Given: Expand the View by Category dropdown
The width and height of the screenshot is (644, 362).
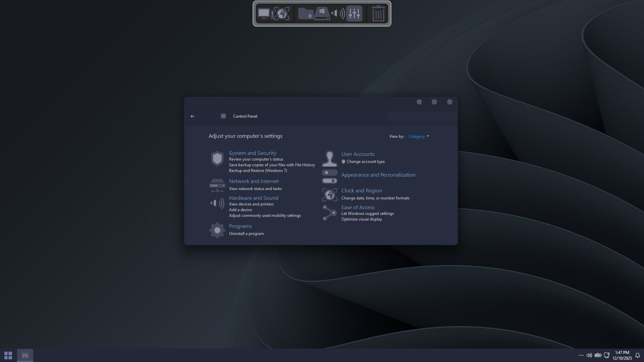Looking at the screenshot, I should [419, 136].
